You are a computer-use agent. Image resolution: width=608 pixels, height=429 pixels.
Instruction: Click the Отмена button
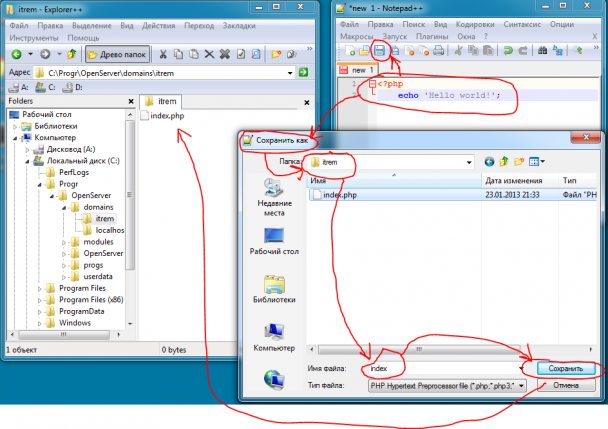pyautogui.click(x=566, y=386)
